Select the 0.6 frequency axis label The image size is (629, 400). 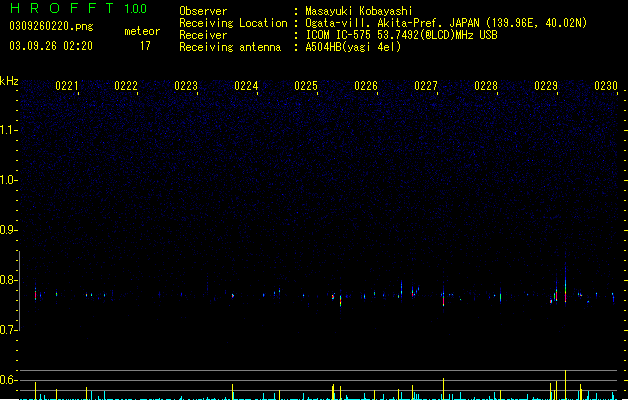click(x=9, y=380)
